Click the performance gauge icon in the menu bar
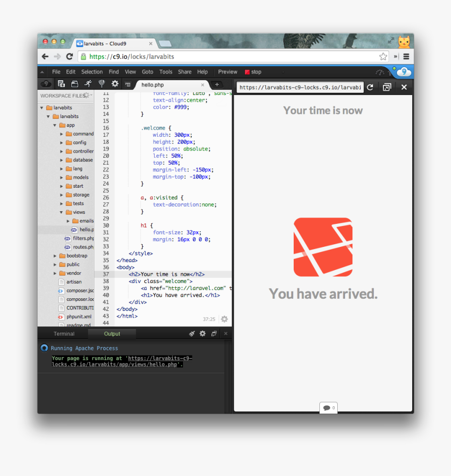 click(x=380, y=72)
